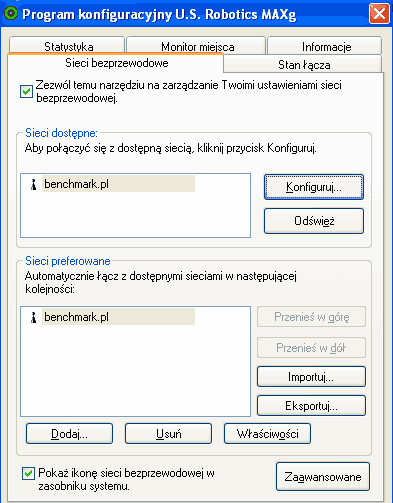Untick the 'Zezwól temu narzędziu' checkbox

pos(26,91)
